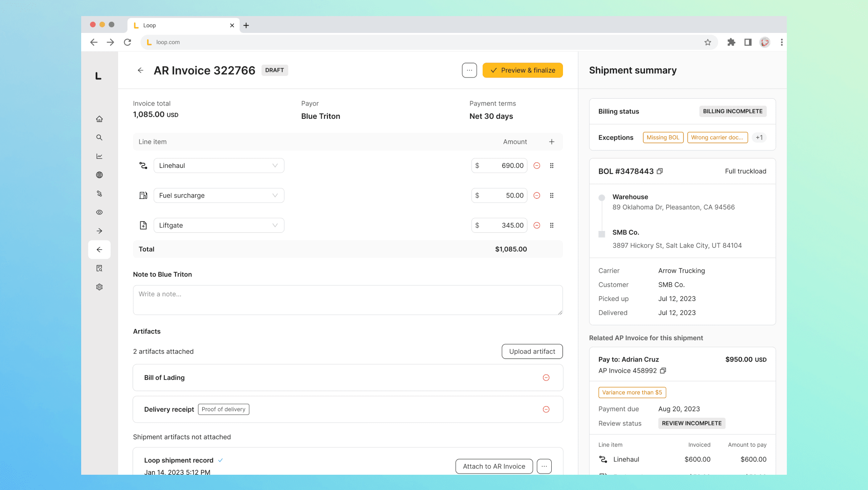Click the globe icon in sidebar
The image size is (868, 490).
click(x=99, y=175)
